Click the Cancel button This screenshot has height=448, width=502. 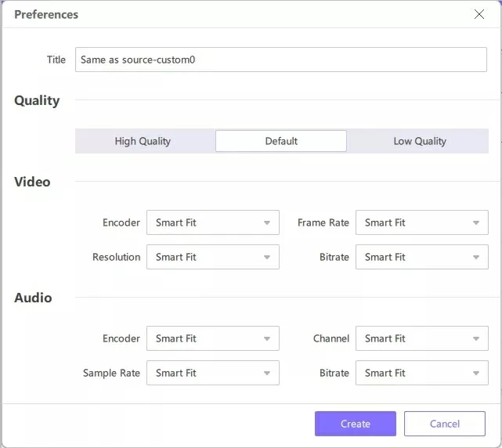tap(444, 424)
